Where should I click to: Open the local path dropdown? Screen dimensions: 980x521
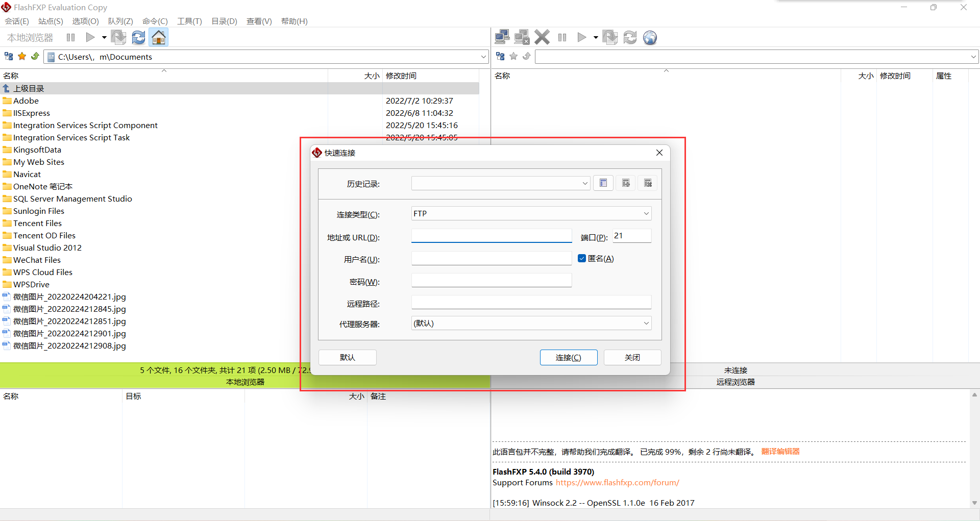(x=483, y=57)
